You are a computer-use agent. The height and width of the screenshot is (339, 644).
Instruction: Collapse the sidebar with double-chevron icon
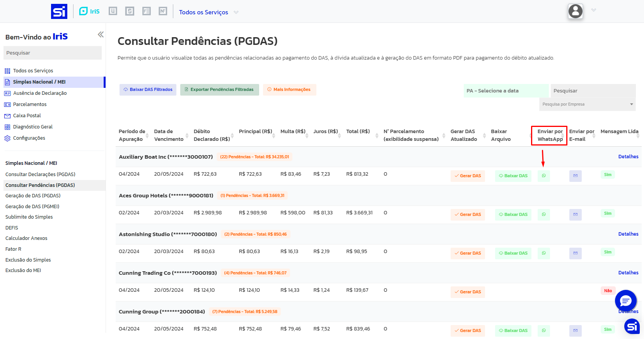101,34
